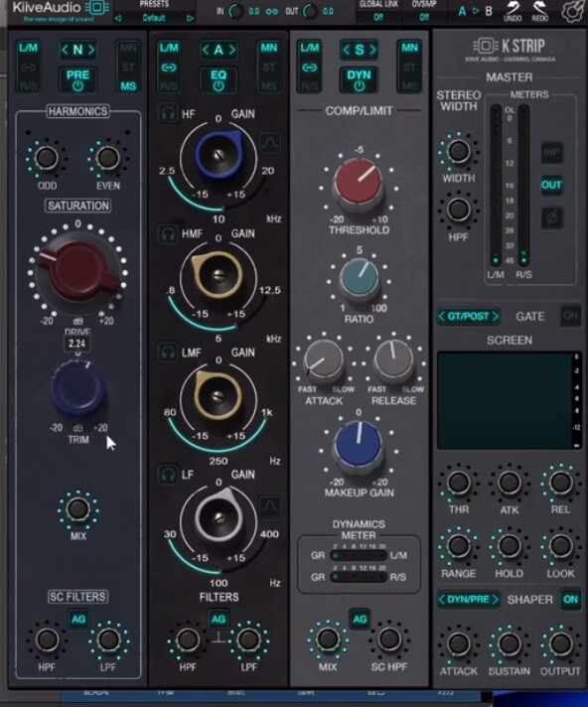588x707 pixels.
Task: Select the OUT meter button
Action: [552, 185]
